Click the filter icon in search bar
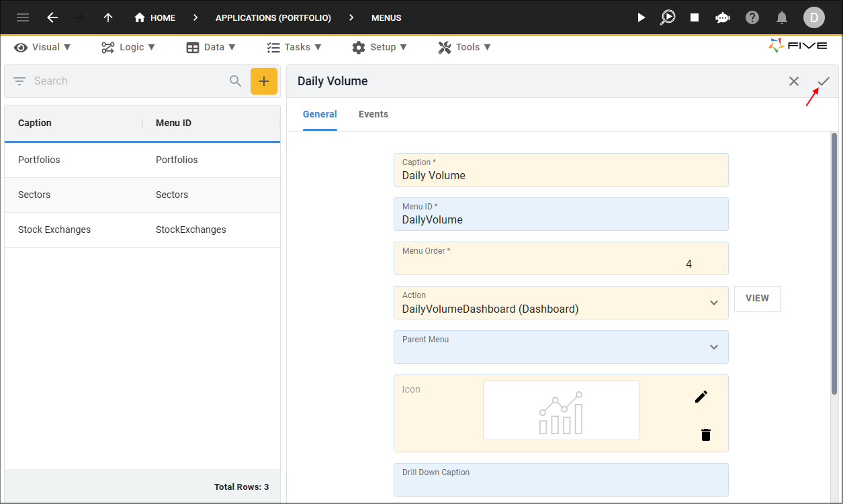This screenshot has width=843, height=504. [x=20, y=81]
